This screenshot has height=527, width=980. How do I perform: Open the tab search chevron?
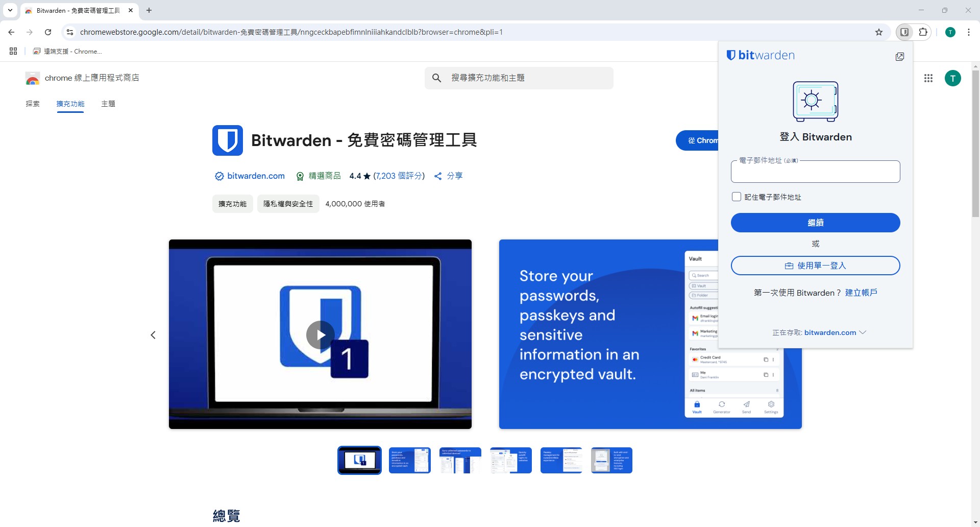10,10
